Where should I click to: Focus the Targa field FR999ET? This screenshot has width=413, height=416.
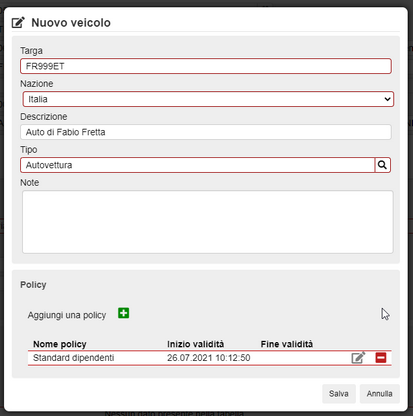point(206,66)
